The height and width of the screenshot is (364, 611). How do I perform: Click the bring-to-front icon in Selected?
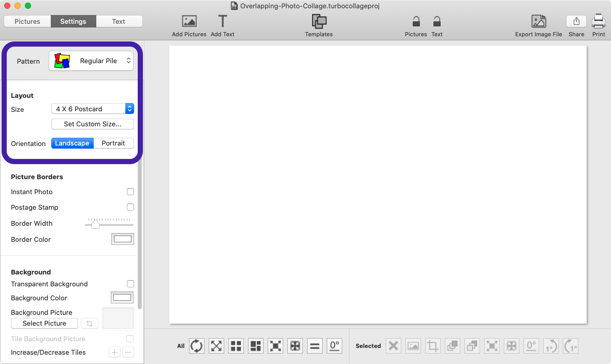pyautogui.click(x=453, y=346)
